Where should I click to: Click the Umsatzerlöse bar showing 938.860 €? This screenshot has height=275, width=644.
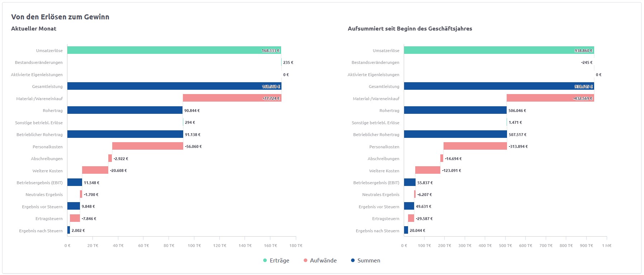point(499,50)
